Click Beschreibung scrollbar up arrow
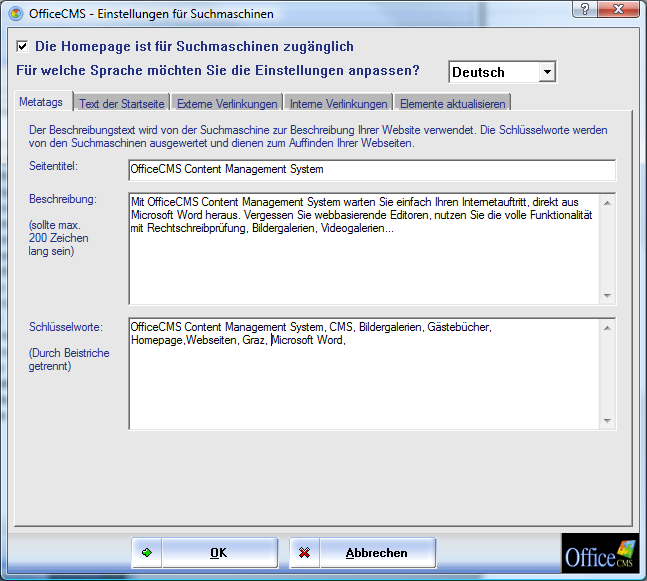Screen dimensions: 647x581 [607, 203]
